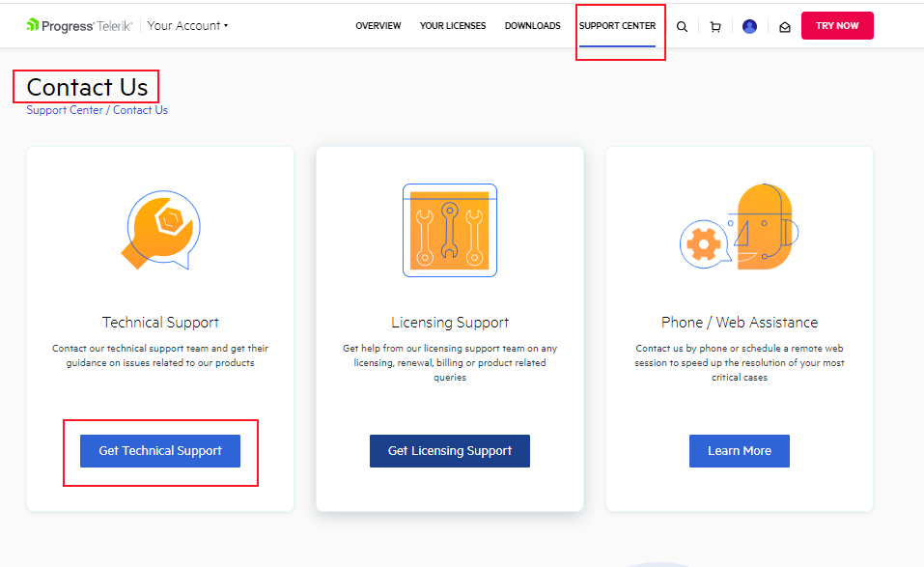The image size is (924, 567).
Task: Go to the Overview menu item
Action: coord(378,26)
